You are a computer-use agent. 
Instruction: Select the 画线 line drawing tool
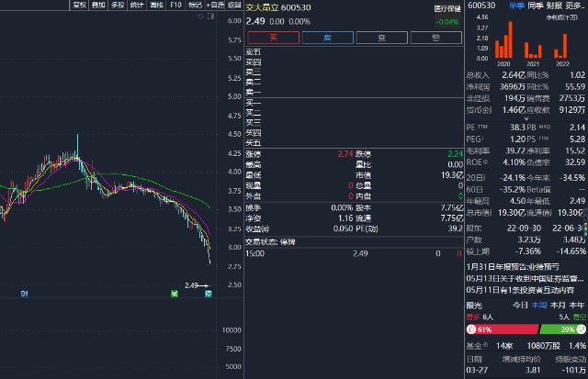coord(156,5)
